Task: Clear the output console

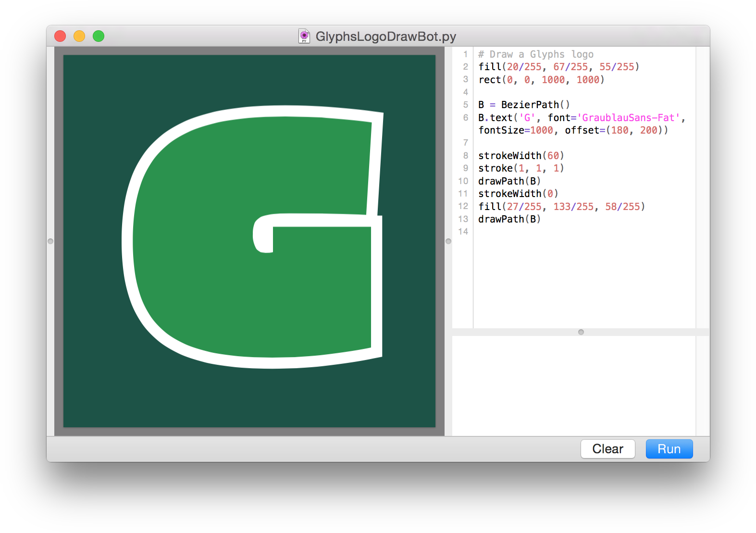Action: click(607, 449)
